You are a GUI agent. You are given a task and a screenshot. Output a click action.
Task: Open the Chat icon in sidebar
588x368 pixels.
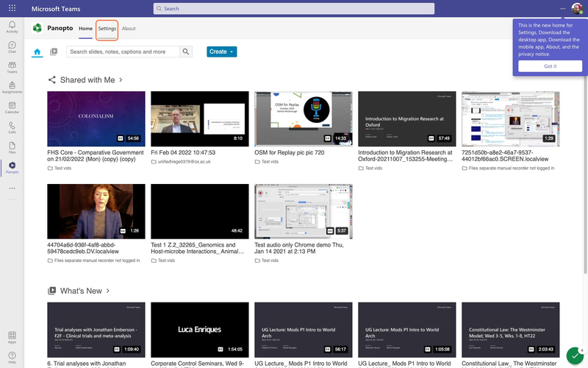click(x=12, y=47)
